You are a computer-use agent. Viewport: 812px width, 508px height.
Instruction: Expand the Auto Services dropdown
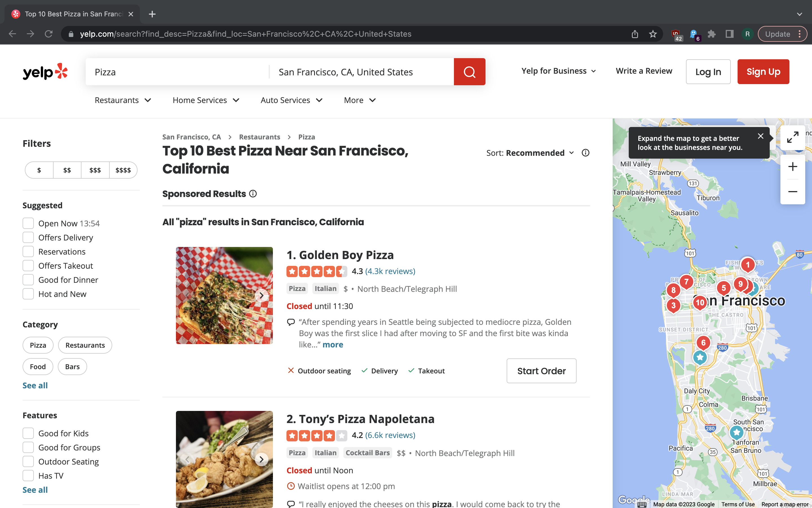pyautogui.click(x=292, y=100)
